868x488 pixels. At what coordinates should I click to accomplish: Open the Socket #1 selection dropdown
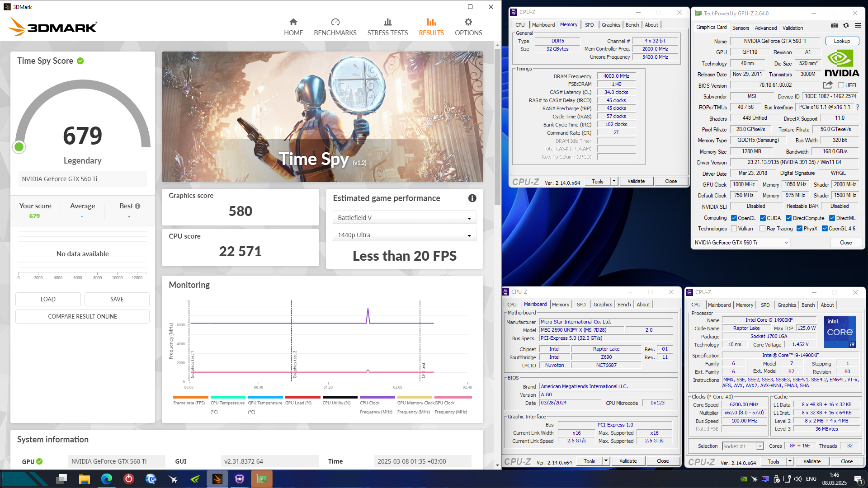(743, 446)
